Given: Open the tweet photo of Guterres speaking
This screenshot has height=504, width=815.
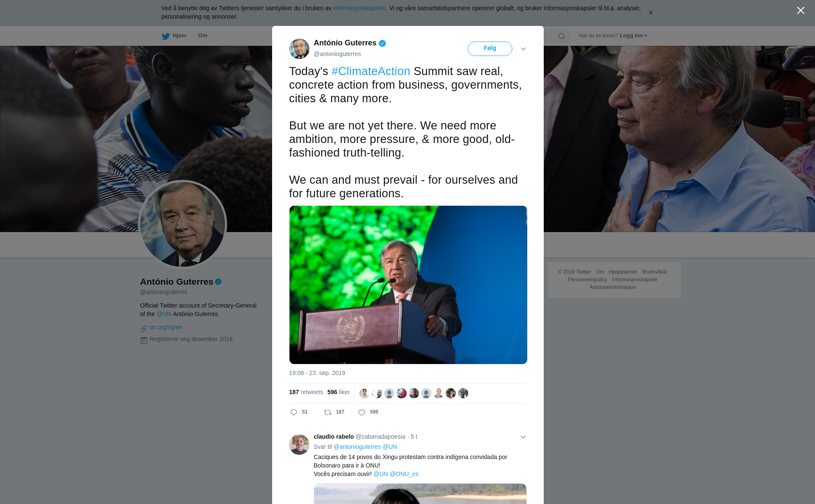Looking at the screenshot, I should click(408, 285).
